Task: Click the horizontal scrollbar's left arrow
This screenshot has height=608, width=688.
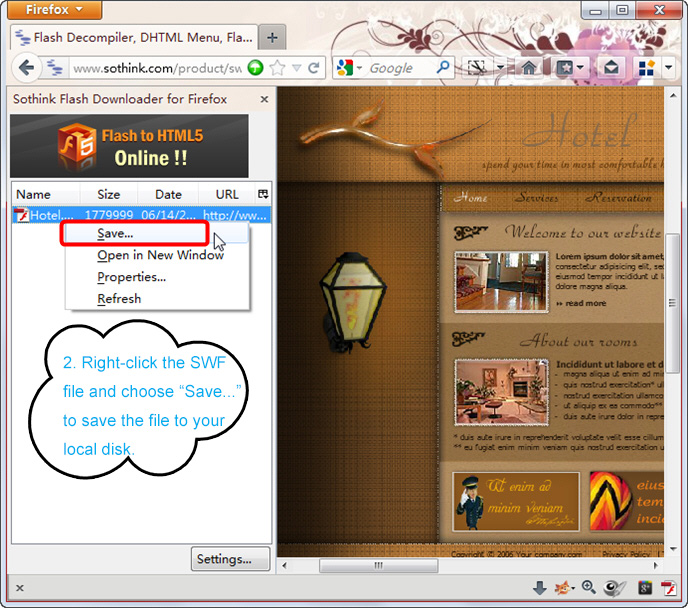Action: [284, 565]
